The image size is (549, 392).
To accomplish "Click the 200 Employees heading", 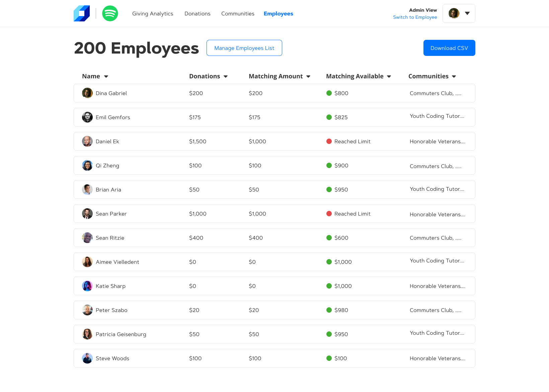I will [137, 48].
